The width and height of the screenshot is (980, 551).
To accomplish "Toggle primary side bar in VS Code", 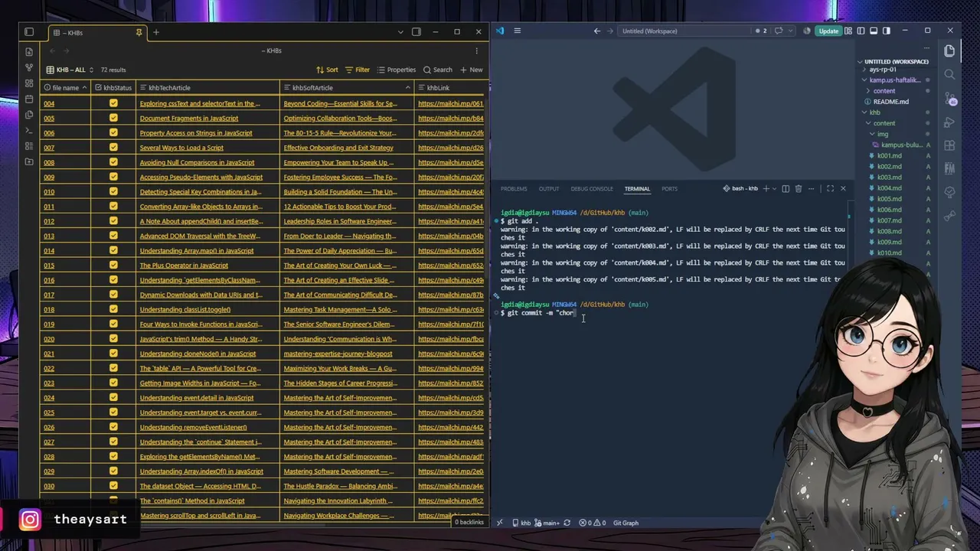I will point(861,31).
